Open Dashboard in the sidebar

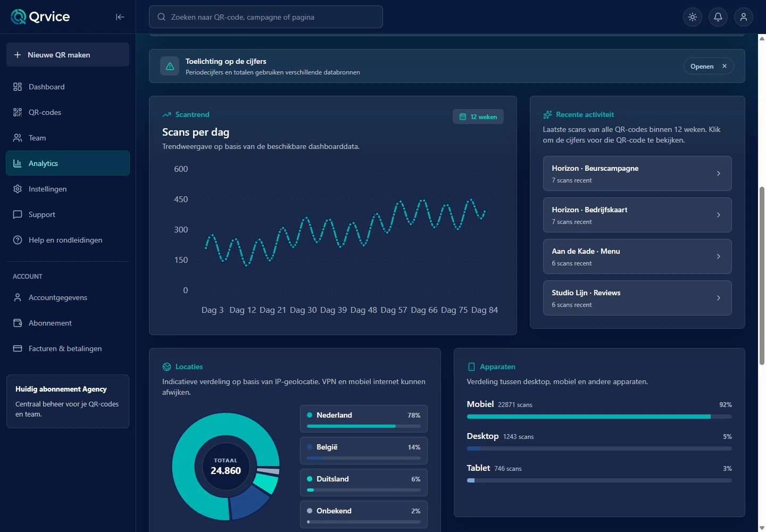[x=68, y=87]
